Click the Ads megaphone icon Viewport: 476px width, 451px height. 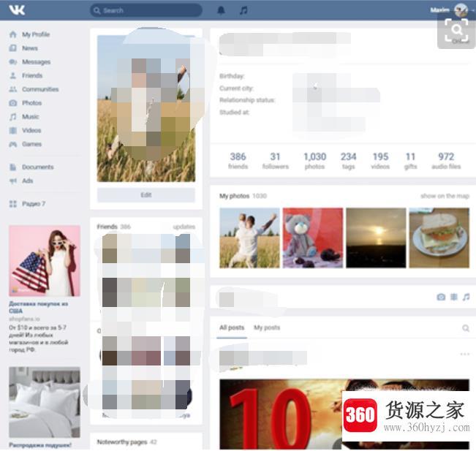[12, 181]
